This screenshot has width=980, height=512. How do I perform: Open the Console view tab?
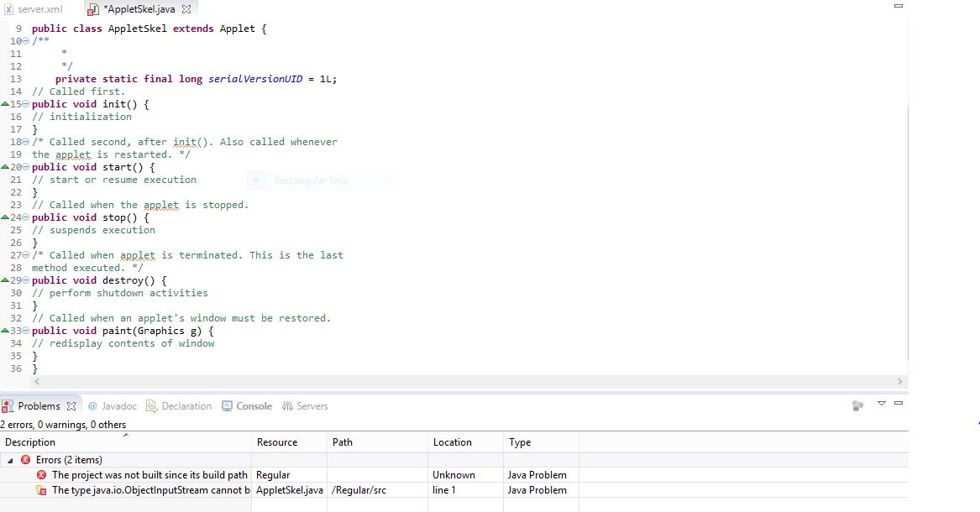click(247, 406)
